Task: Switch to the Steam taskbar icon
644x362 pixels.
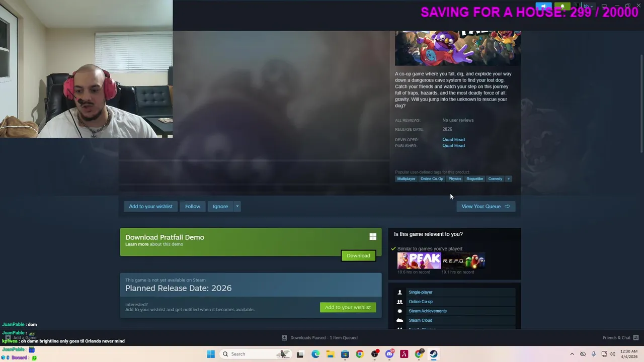Action: click(434, 354)
